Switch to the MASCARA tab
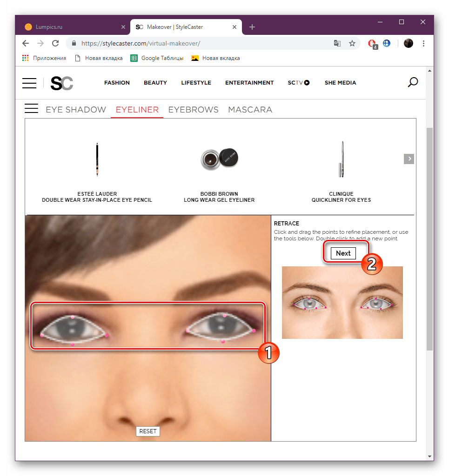The width and height of the screenshot is (449, 476). point(250,110)
